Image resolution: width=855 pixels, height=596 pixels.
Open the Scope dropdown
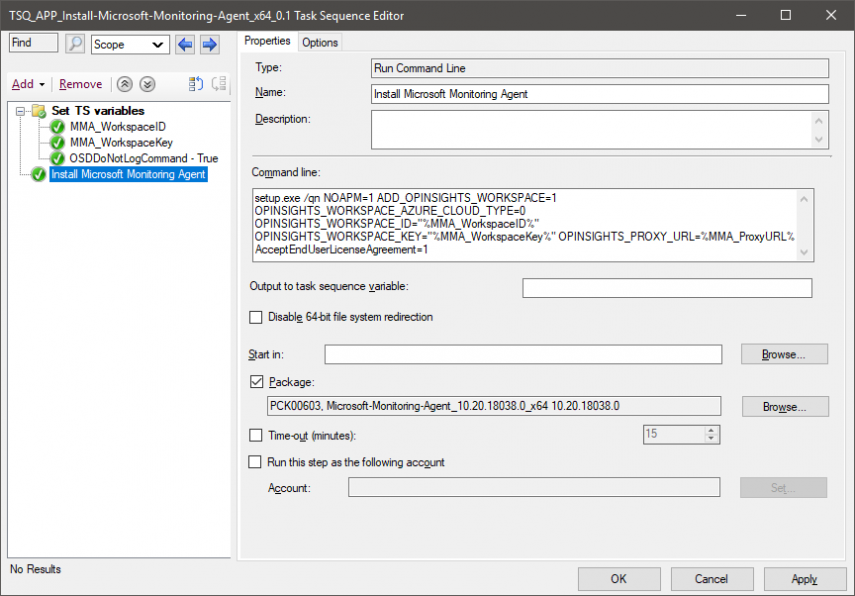pos(130,44)
